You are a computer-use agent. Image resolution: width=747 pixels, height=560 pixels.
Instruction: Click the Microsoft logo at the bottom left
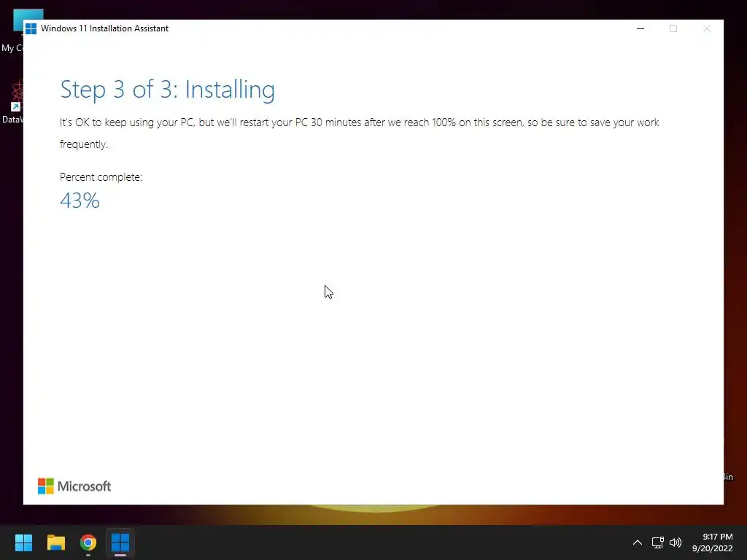point(74,486)
